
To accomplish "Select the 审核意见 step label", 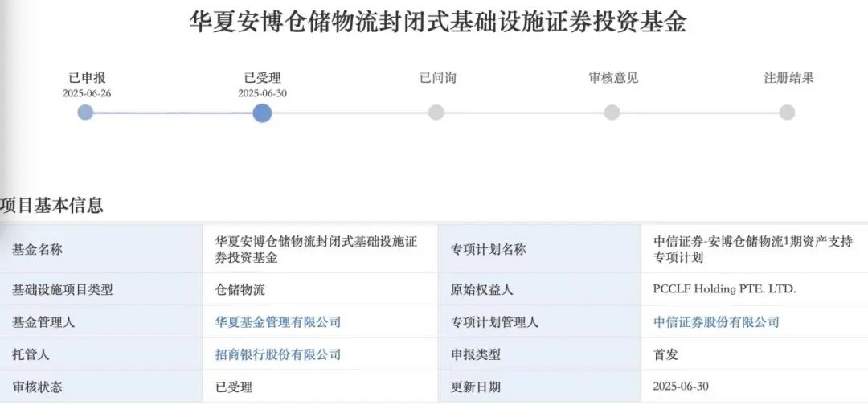I will [x=613, y=78].
